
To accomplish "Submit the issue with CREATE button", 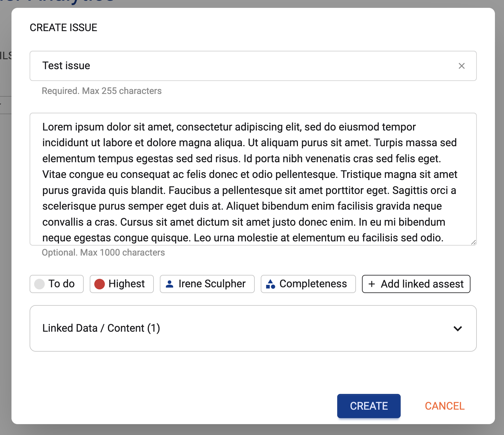I will 369,406.
